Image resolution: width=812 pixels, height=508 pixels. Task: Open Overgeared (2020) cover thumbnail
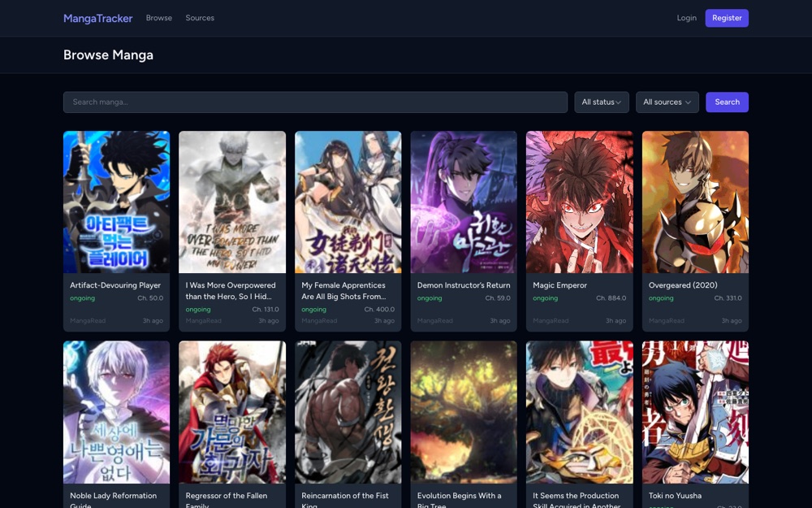pos(695,202)
